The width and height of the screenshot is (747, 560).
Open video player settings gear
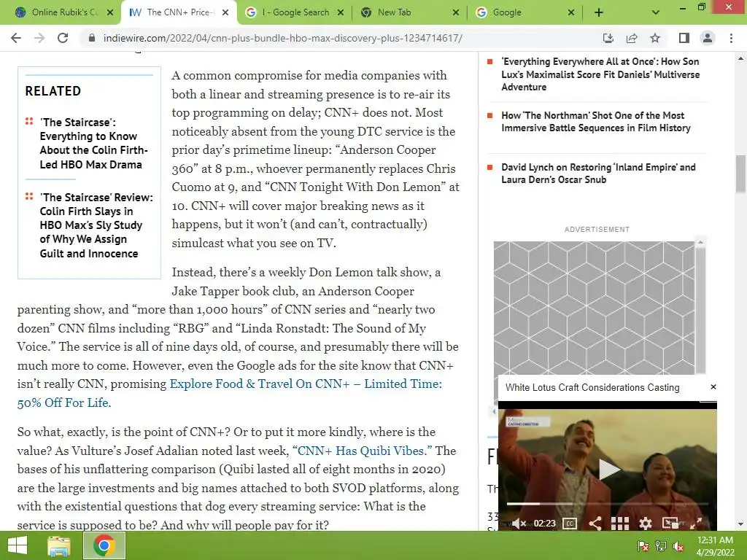(x=646, y=524)
